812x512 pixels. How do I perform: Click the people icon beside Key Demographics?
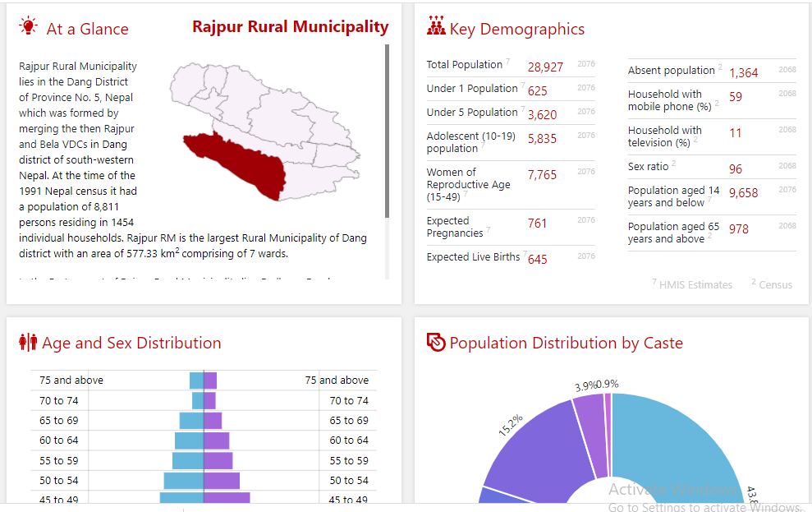(436, 25)
